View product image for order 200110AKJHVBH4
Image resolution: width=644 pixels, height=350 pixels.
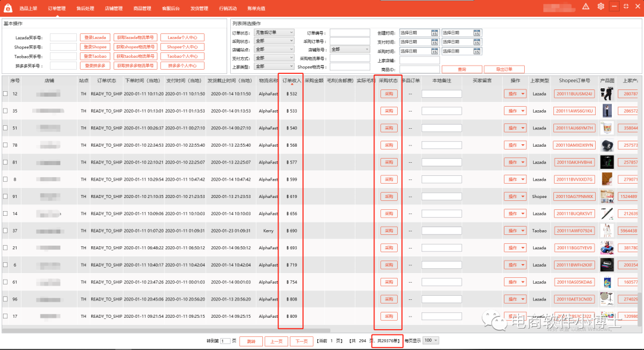click(606, 162)
